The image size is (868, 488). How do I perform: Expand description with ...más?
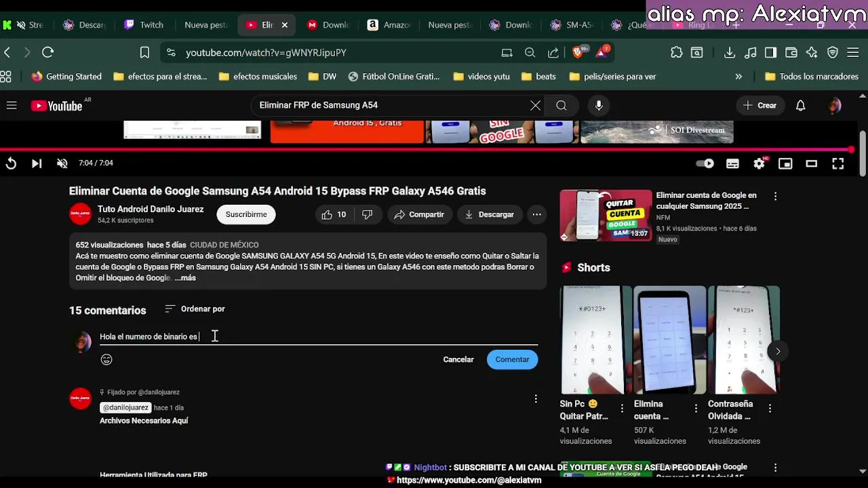[x=185, y=278]
